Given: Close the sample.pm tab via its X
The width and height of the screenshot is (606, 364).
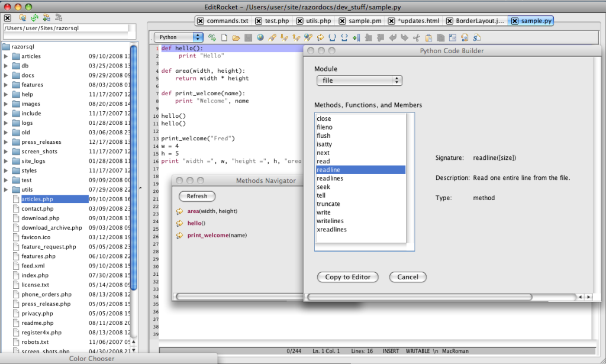Looking at the screenshot, I should pos(342,21).
